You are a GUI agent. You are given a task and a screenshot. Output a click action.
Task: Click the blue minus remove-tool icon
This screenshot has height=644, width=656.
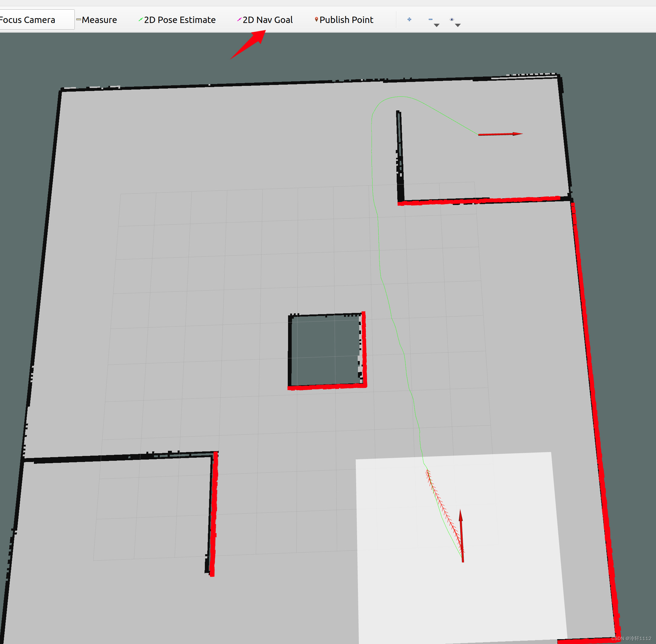431,20
